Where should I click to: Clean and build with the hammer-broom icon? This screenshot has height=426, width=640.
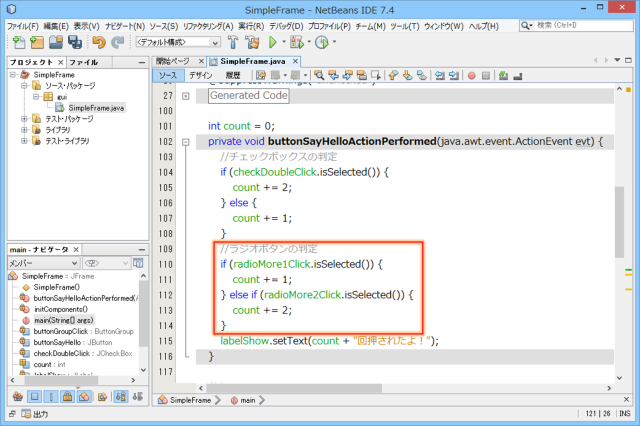252,42
